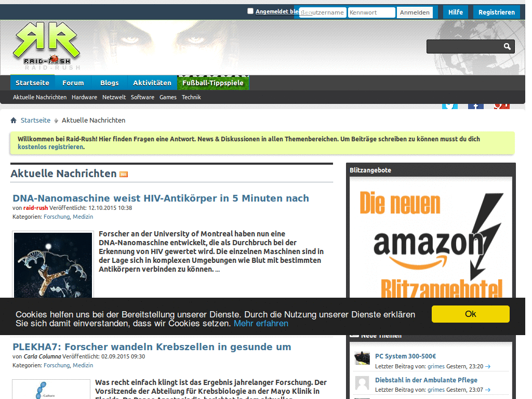Follow the Mehr erfahren cookie link
Image resolution: width=532 pixels, height=399 pixels.
[261, 323]
